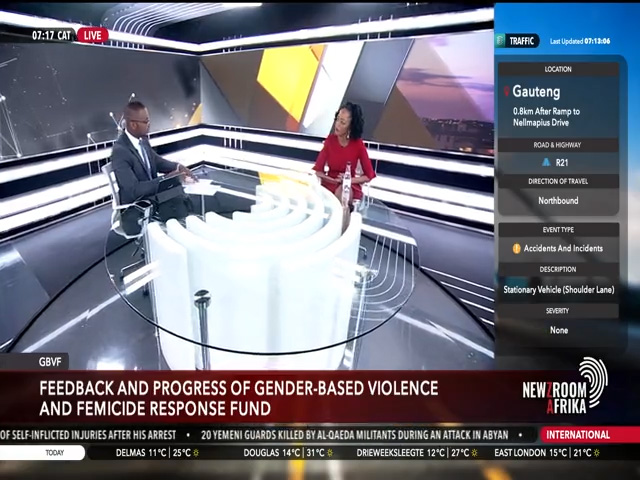Click the Last Updated 07:13:06 timestamp
This screenshot has height=480, width=640.
tap(580, 41)
